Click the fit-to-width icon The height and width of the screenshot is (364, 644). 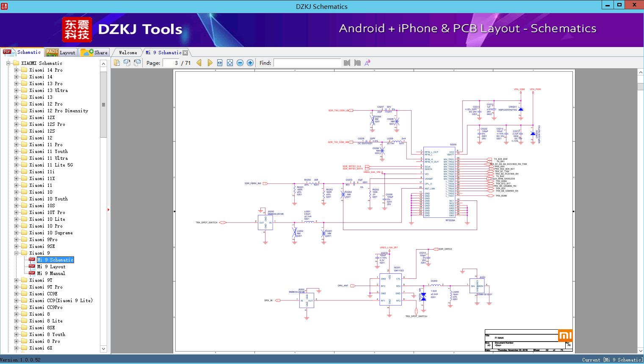pyautogui.click(x=220, y=63)
